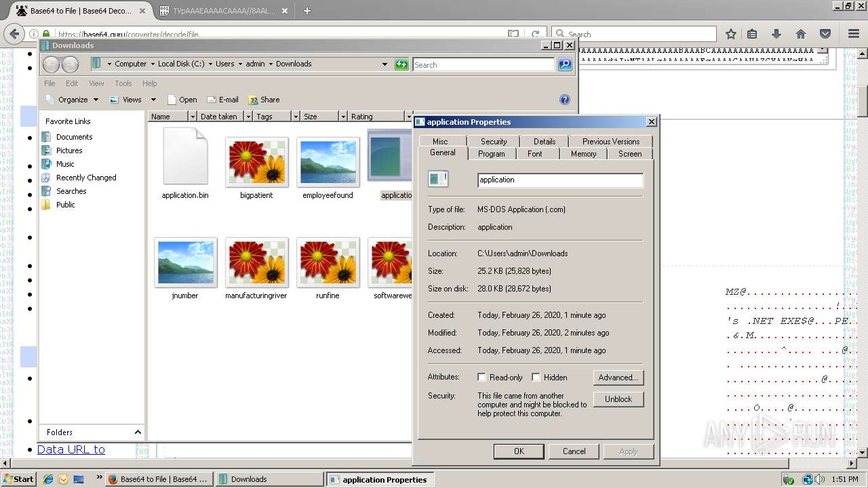
Task: Open new Firefox tab with plus icon
Action: click(307, 11)
